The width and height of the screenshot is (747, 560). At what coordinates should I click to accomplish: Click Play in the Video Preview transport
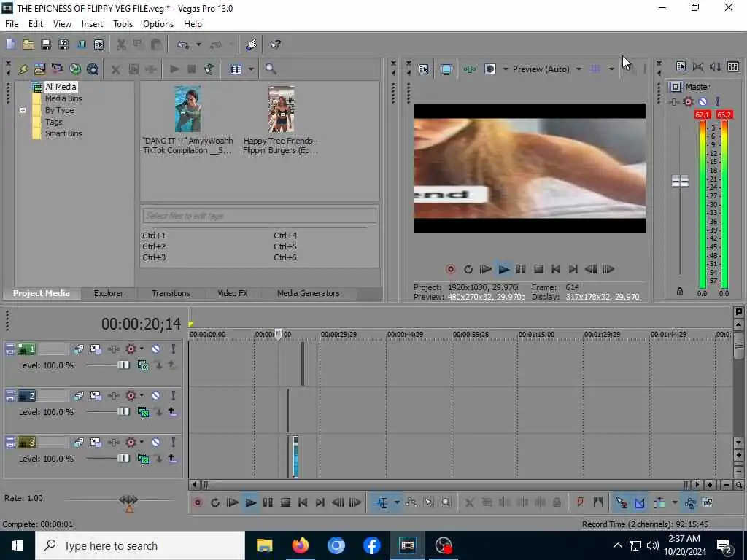click(503, 270)
